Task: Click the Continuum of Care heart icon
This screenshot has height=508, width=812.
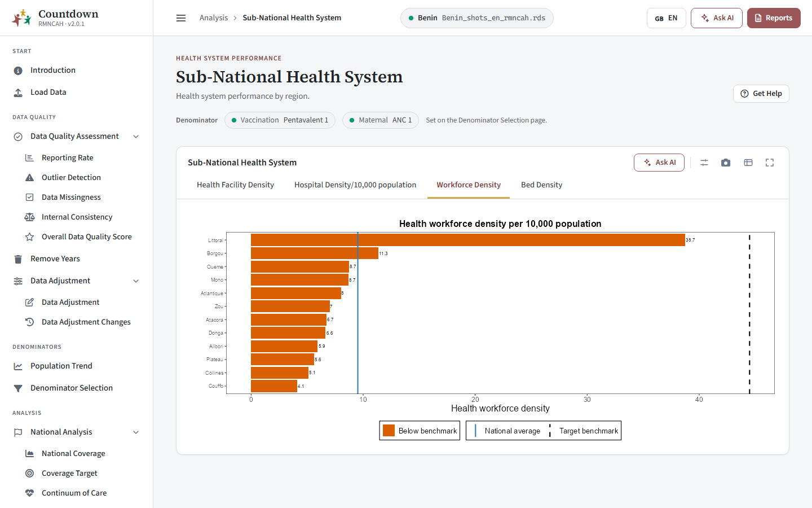Action: point(29,493)
